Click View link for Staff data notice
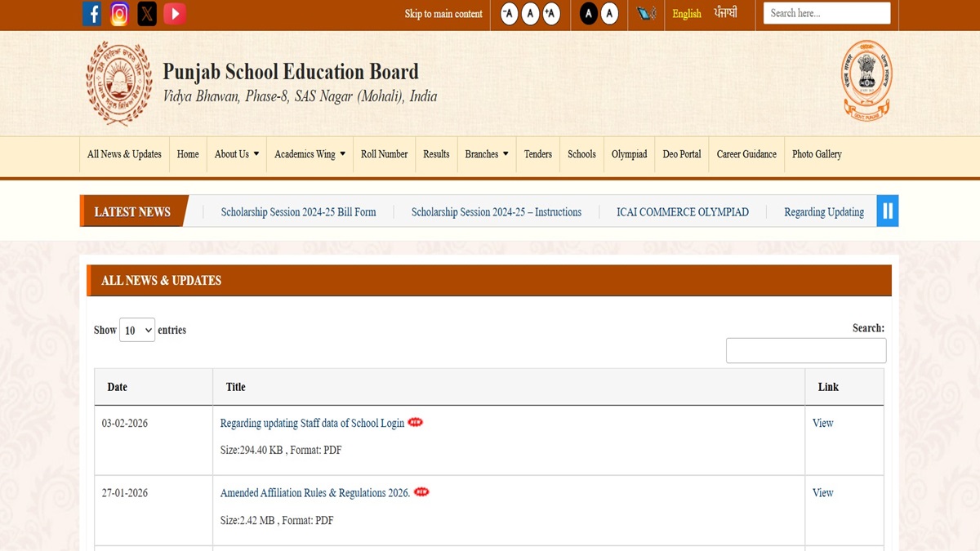This screenshot has width=980, height=551. (x=822, y=423)
